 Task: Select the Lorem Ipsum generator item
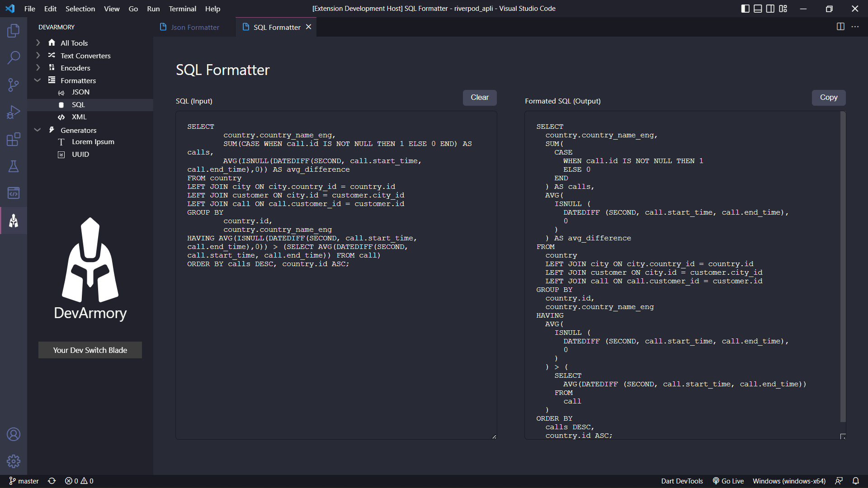click(90, 142)
